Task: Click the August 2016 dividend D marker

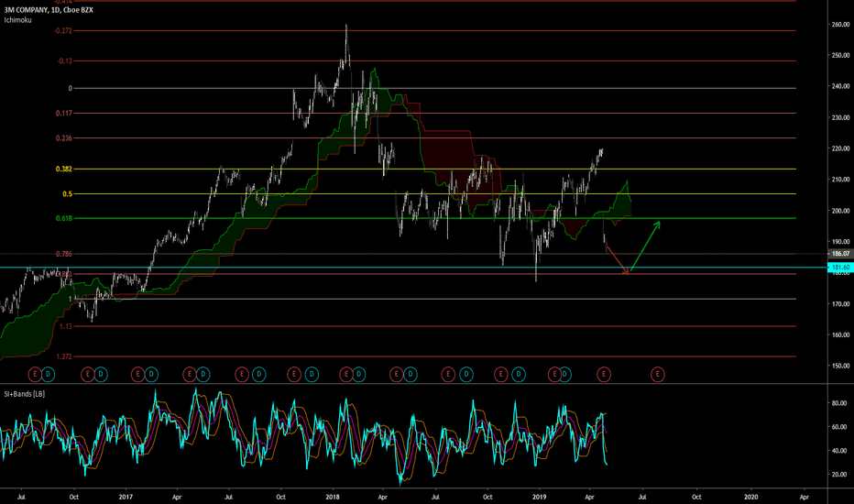Action: [x=48, y=374]
